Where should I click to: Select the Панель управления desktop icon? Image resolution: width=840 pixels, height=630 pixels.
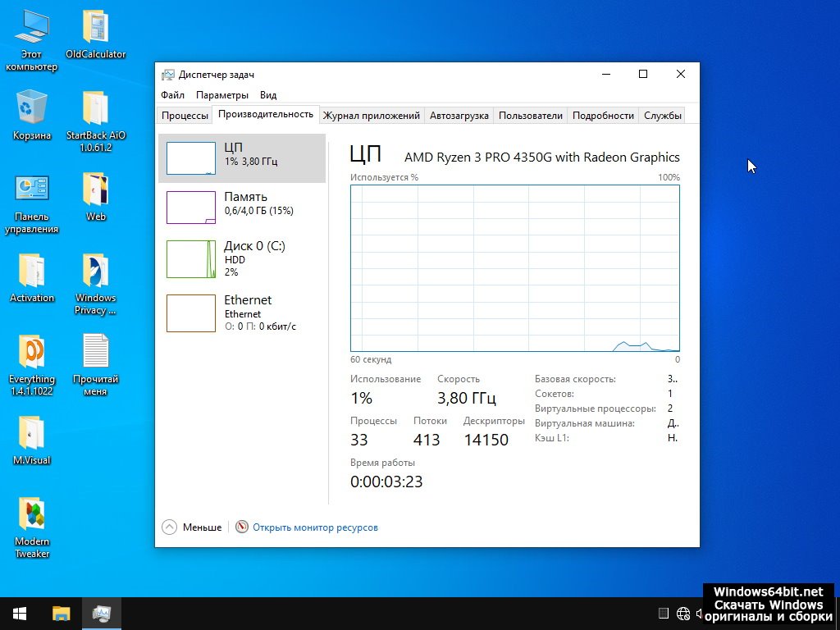[32, 201]
